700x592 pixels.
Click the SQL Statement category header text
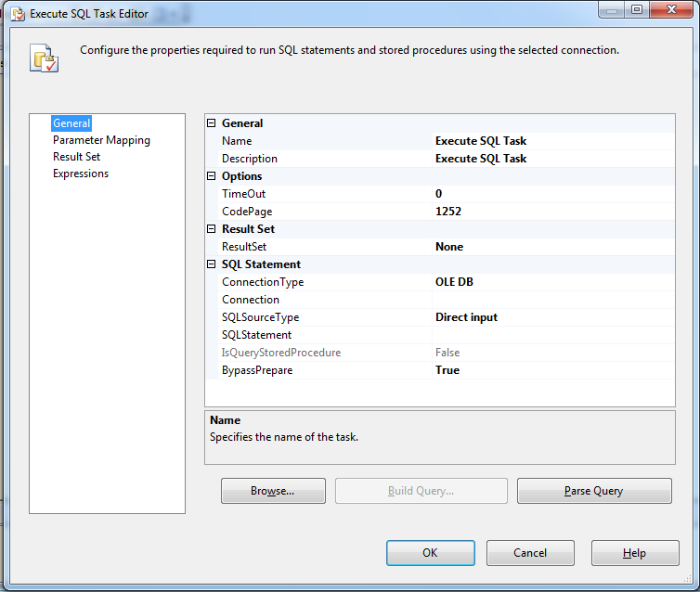point(261,264)
